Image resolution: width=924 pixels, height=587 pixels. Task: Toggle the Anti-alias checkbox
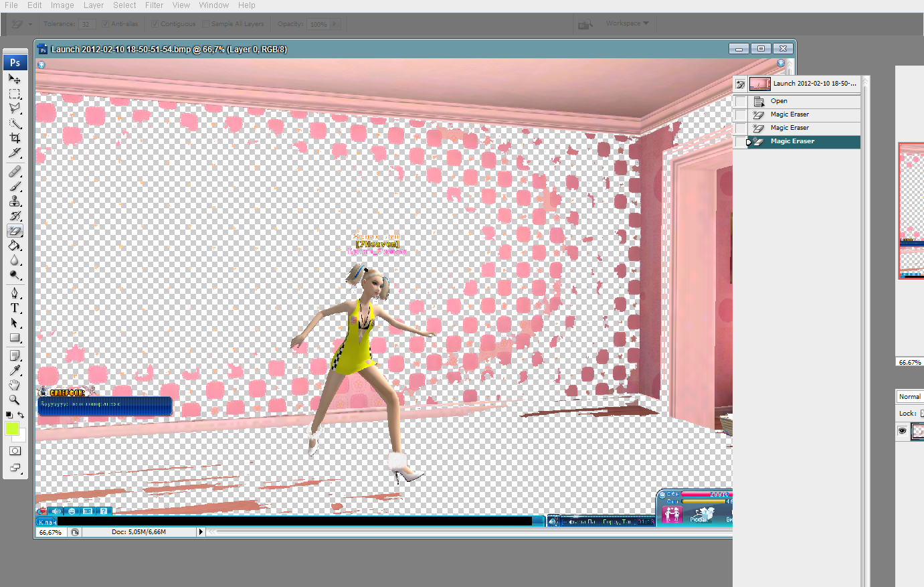(x=106, y=24)
